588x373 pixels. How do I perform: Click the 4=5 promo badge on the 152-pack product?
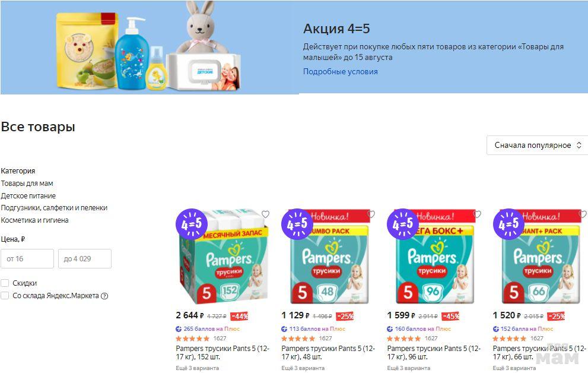tap(192, 224)
